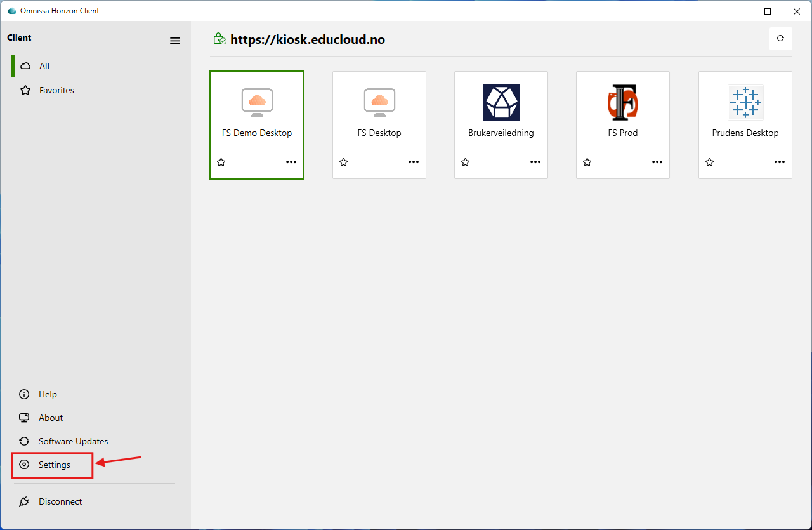Favorite FS Desktop with star
This screenshot has height=530, width=812.
(344, 162)
